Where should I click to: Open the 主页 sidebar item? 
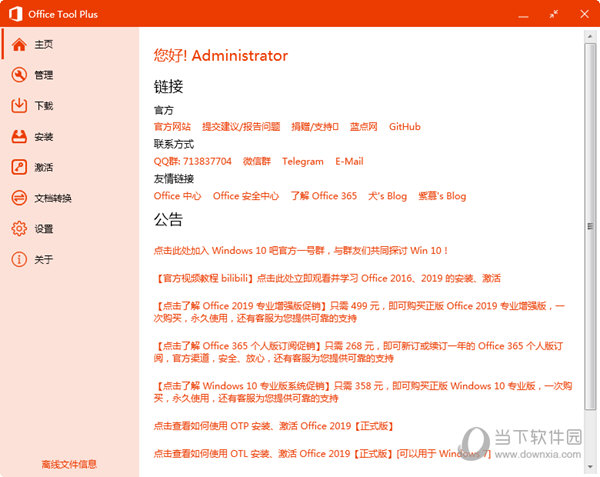(x=70, y=44)
